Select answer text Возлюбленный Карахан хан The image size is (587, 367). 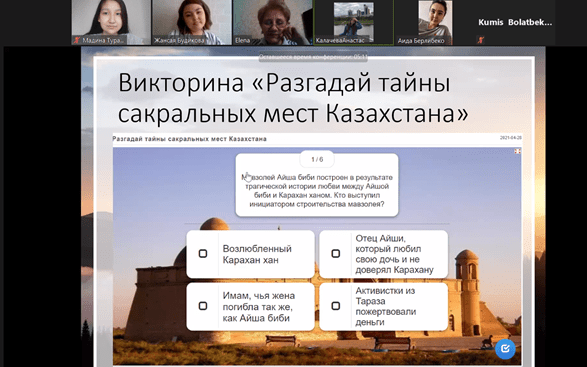coord(257,254)
